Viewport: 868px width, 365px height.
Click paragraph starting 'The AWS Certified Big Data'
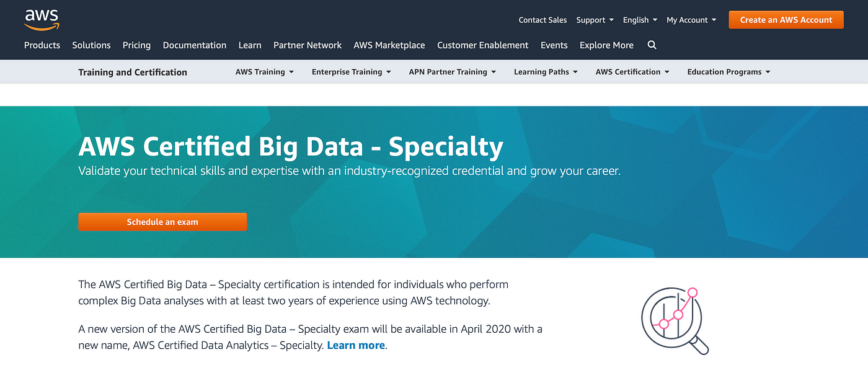point(293,292)
